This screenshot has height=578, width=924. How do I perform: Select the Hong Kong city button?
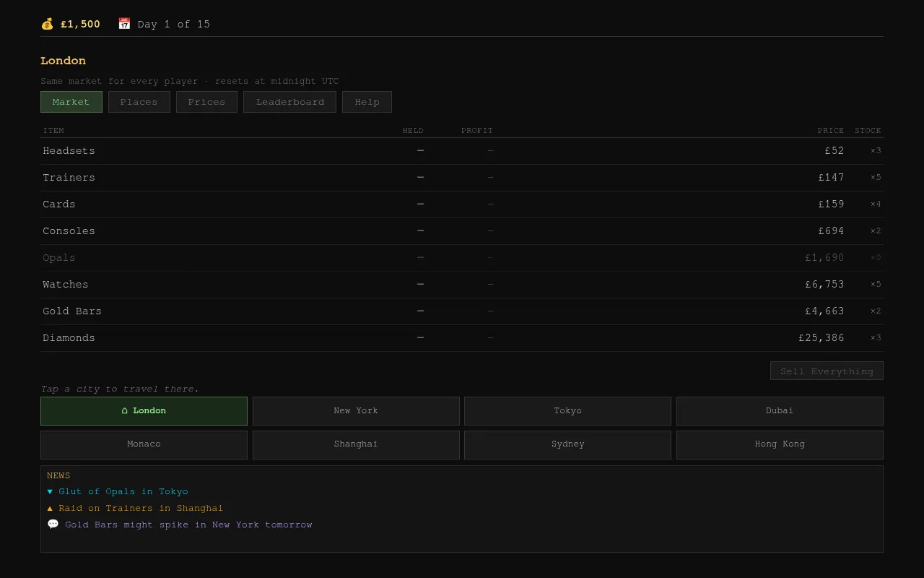pyautogui.click(x=780, y=444)
